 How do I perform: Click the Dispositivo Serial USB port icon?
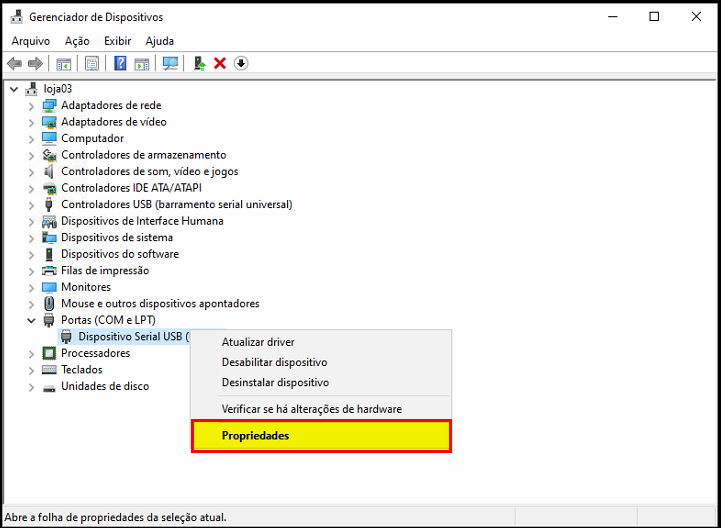point(67,337)
